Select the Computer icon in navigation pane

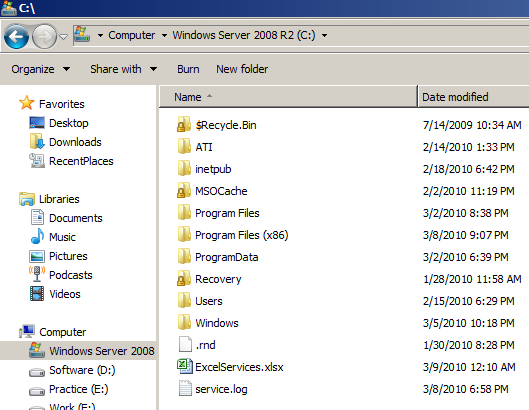(27, 331)
